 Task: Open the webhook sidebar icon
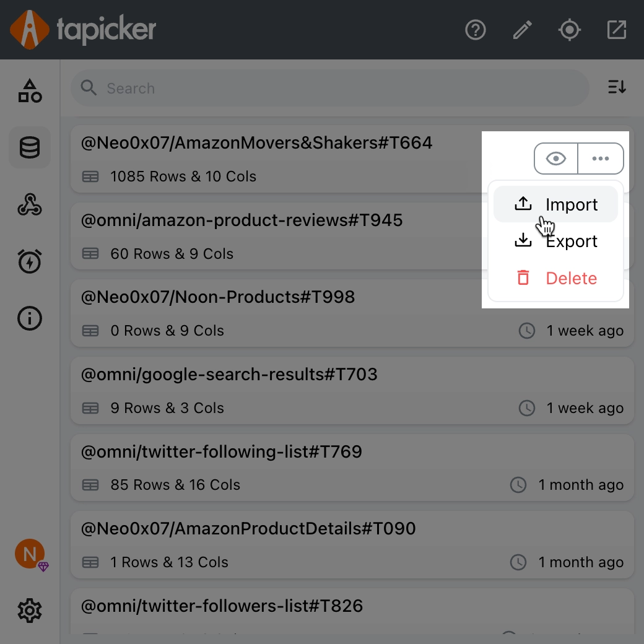(30, 205)
